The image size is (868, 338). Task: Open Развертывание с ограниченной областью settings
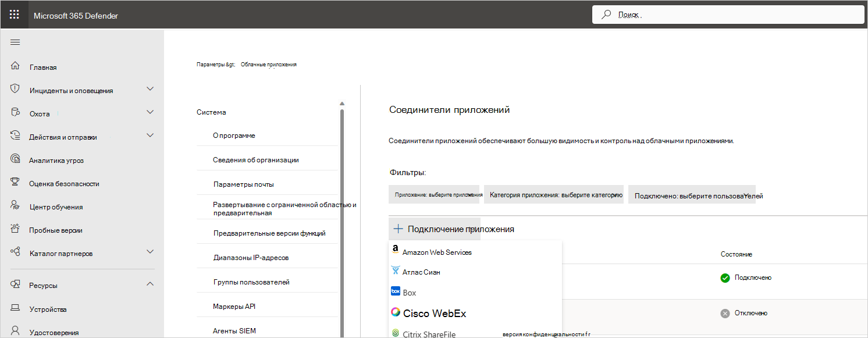[284, 209]
